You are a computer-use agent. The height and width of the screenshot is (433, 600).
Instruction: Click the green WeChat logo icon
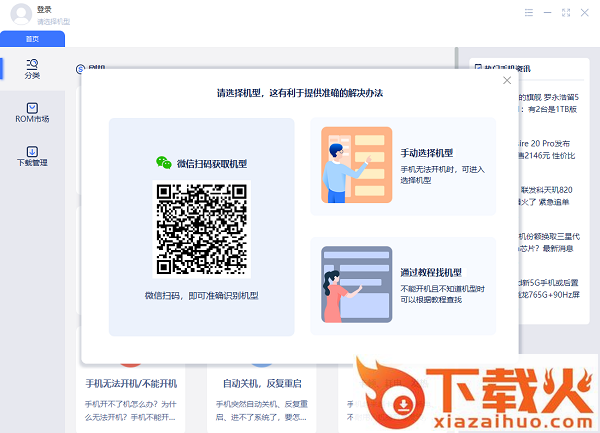(x=164, y=163)
